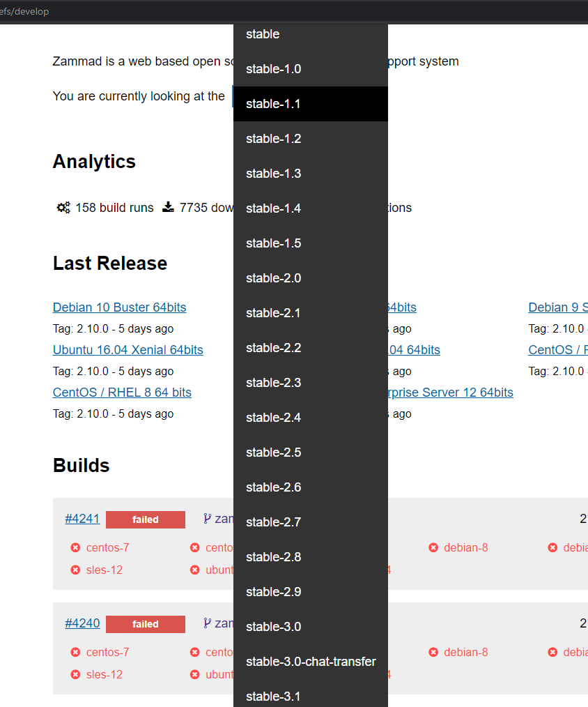Select stable-2.7 branch option

(x=311, y=522)
